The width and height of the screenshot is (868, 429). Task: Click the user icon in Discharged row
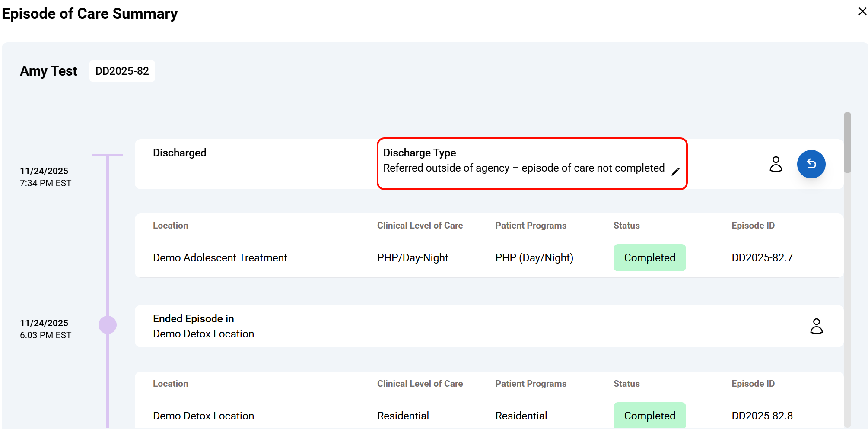tap(776, 164)
